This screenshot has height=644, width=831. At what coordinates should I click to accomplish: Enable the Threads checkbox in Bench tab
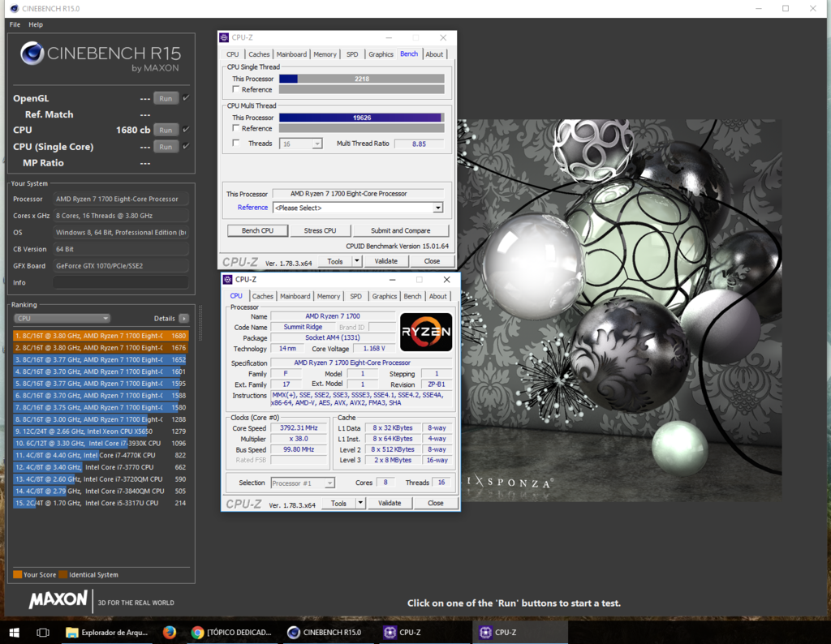pos(236,144)
